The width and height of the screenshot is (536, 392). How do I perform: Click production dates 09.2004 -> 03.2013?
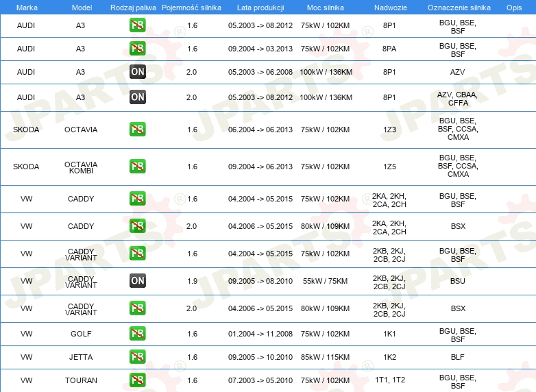pyautogui.click(x=260, y=49)
